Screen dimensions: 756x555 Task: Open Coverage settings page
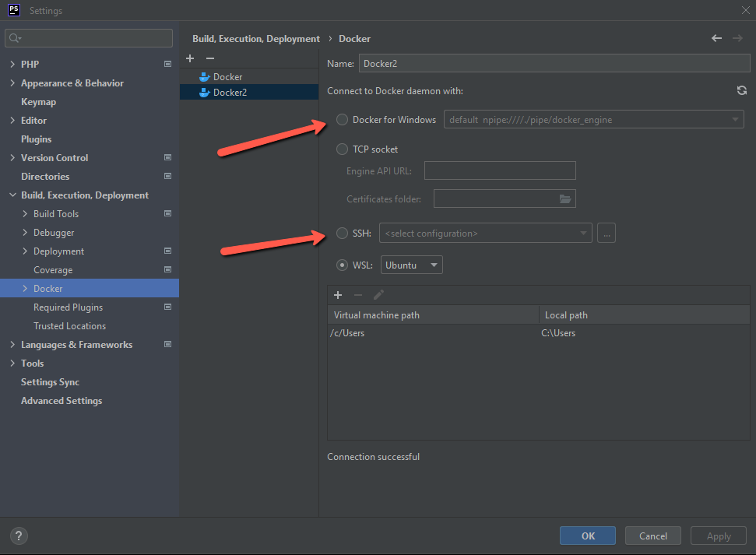53,270
